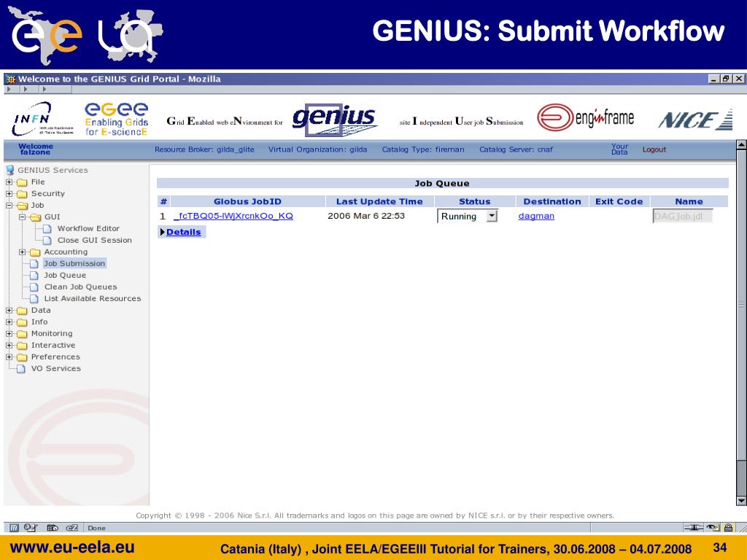
Task: Click the page scrollbar up arrow
Action: (x=741, y=145)
